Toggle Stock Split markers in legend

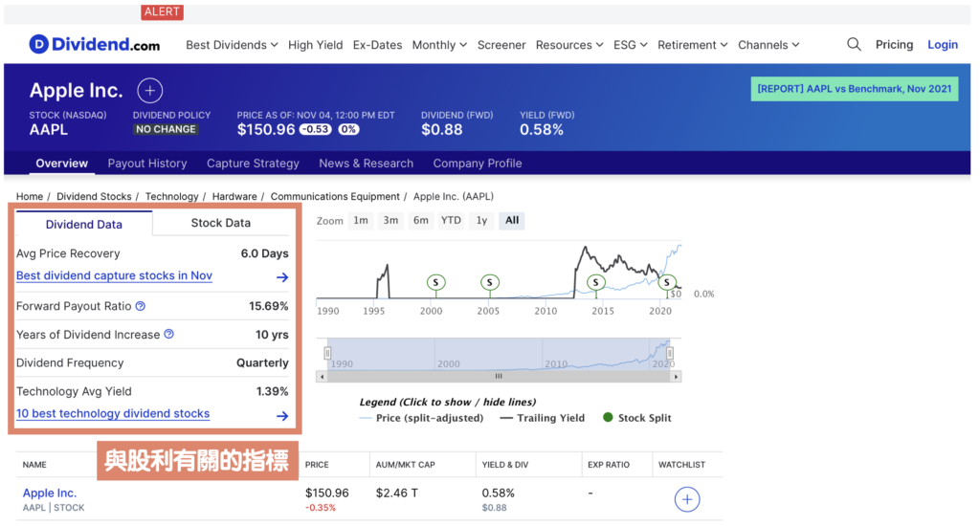click(x=636, y=418)
